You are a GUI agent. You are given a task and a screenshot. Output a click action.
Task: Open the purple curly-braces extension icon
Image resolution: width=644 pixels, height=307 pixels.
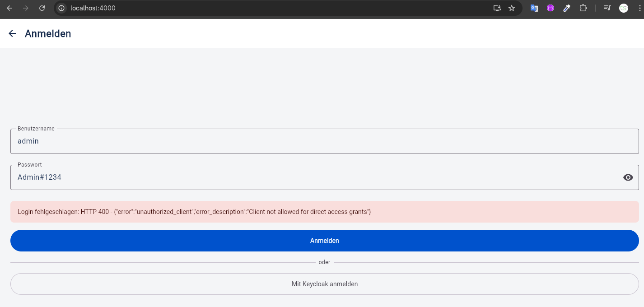pyautogui.click(x=550, y=8)
